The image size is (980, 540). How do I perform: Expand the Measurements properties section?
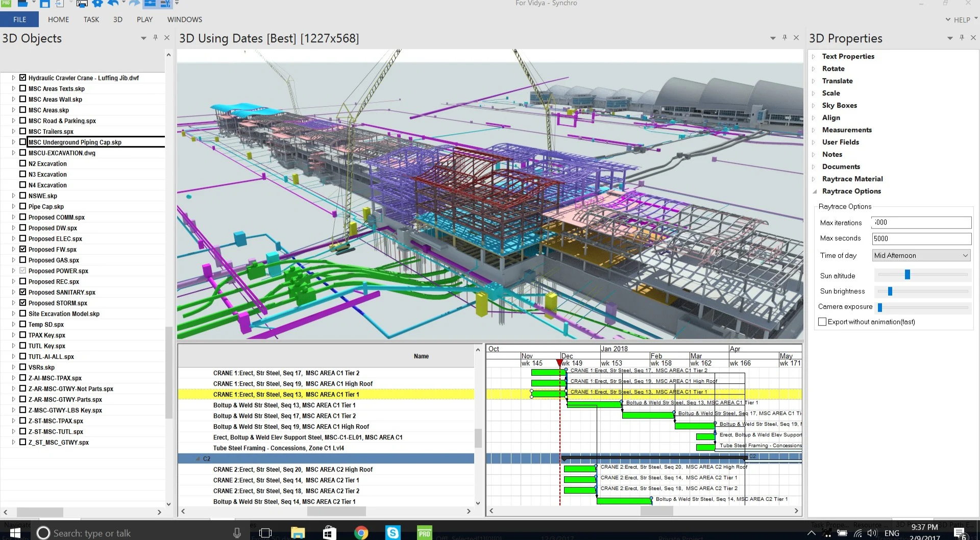point(814,130)
